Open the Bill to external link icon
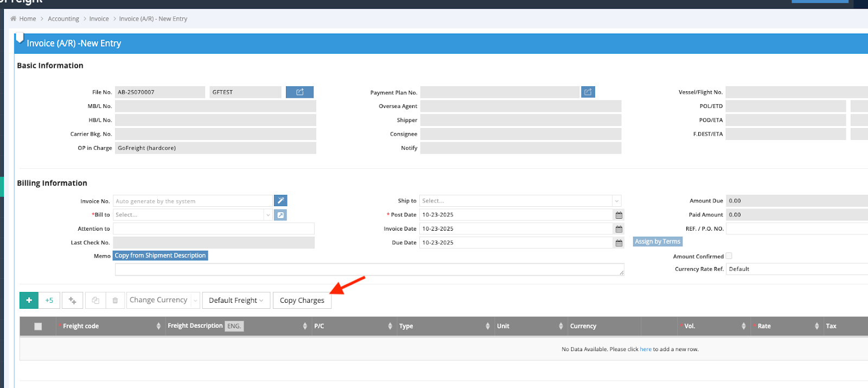This screenshot has height=388, width=868. [280, 215]
